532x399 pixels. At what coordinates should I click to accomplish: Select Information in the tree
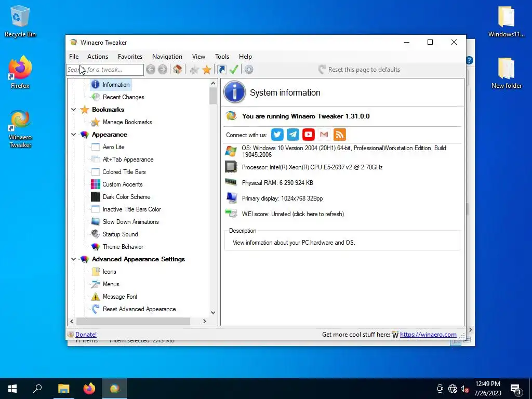click(x=116, y=85)
